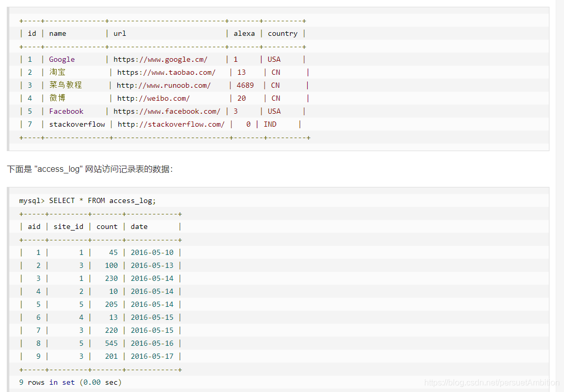Select the http://weibo.com/ URL text
This screenshot has height=392, width=564.
click(153, 98)
